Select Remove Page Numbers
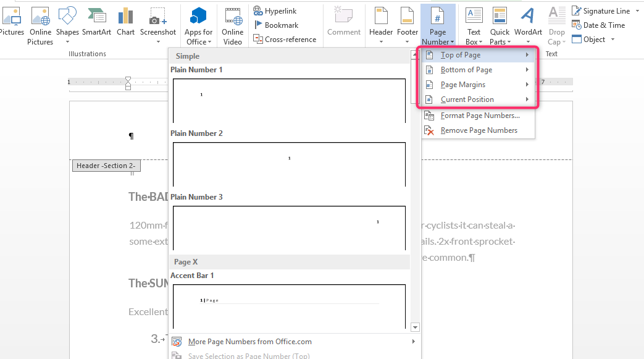This screenshot has width=644, height=359. click(479, 130)
